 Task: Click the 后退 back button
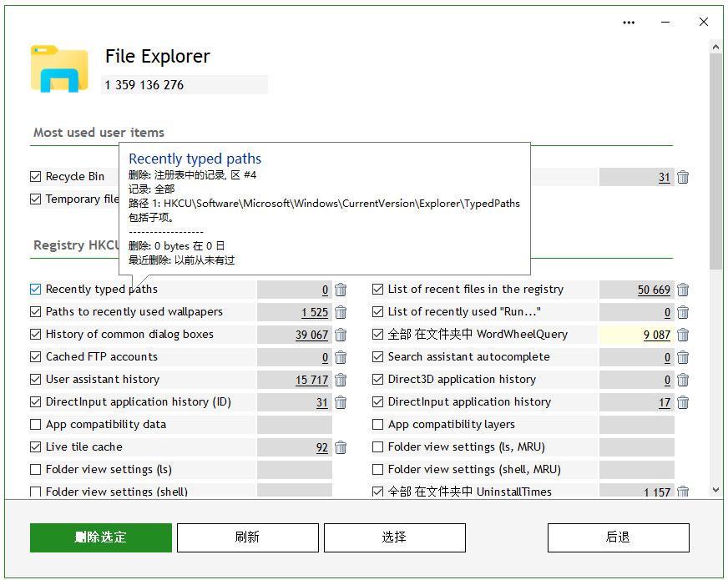point(618,537)
